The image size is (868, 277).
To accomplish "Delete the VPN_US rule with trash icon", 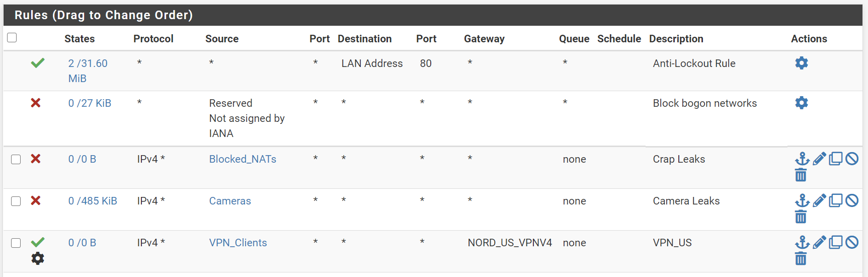I will click(801, 259).
